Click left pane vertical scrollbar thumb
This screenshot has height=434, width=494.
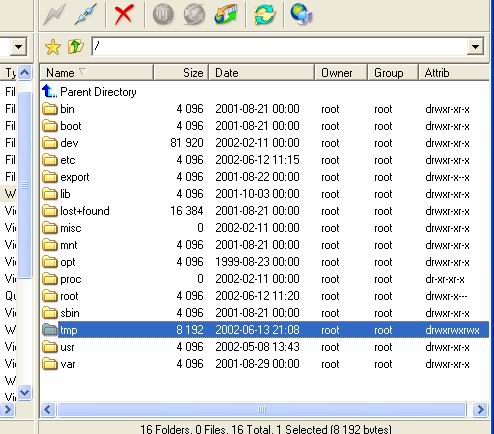[x=25, y=185]
